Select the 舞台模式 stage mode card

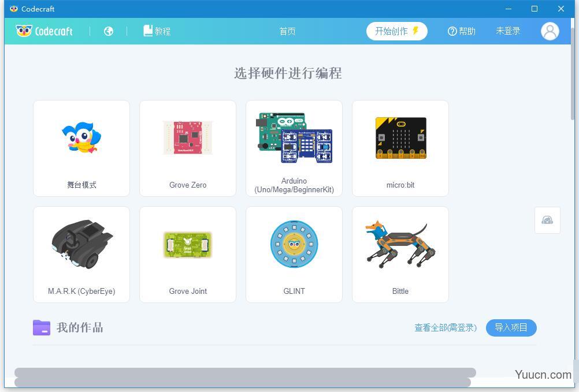[81, 148]
